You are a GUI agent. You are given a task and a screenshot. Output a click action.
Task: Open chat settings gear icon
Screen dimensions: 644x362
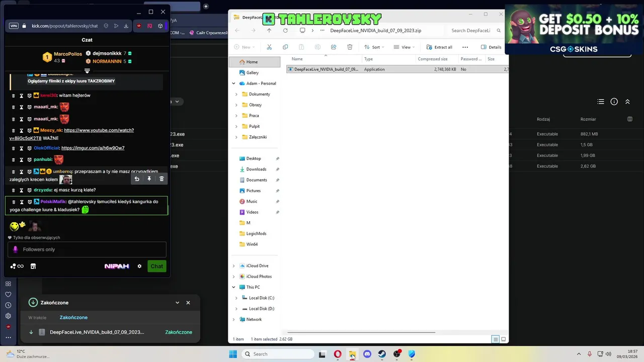tap(139, 266)
